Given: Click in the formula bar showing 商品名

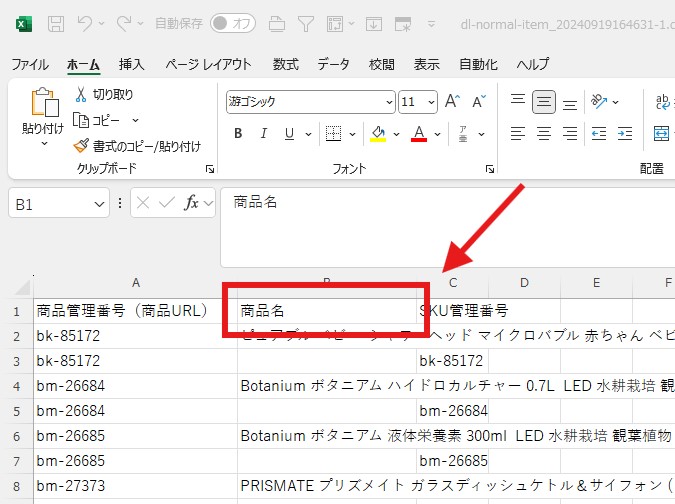Looking at the screenshot, I should coord(448,227).
